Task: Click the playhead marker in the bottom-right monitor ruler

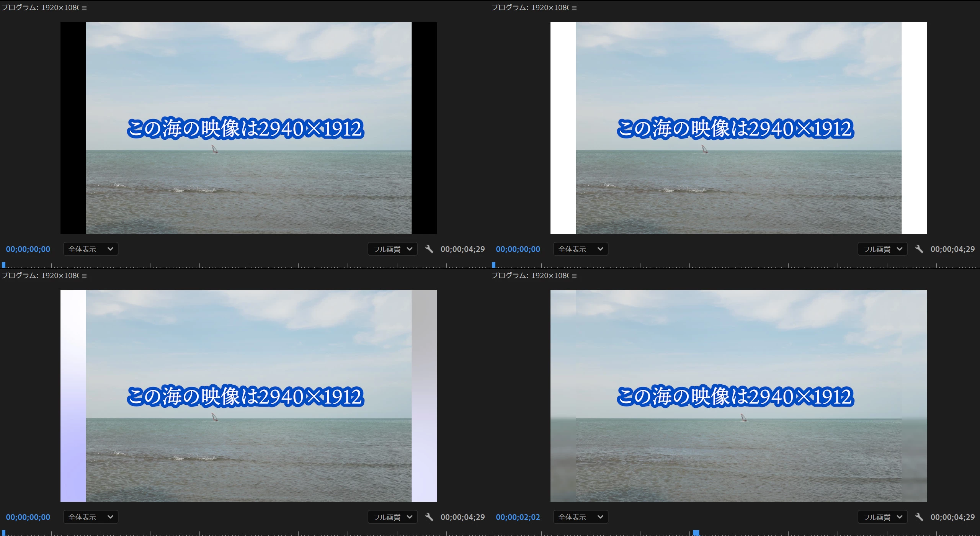Action: 696,533
